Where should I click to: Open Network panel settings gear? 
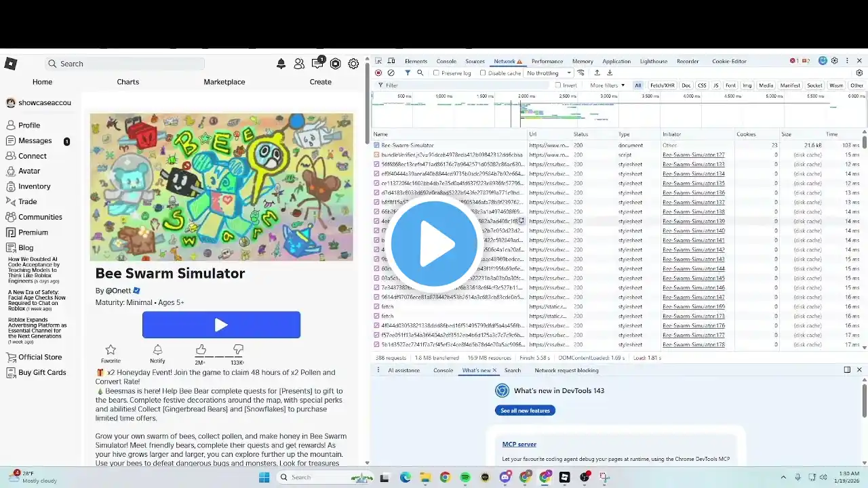point(859,73)
